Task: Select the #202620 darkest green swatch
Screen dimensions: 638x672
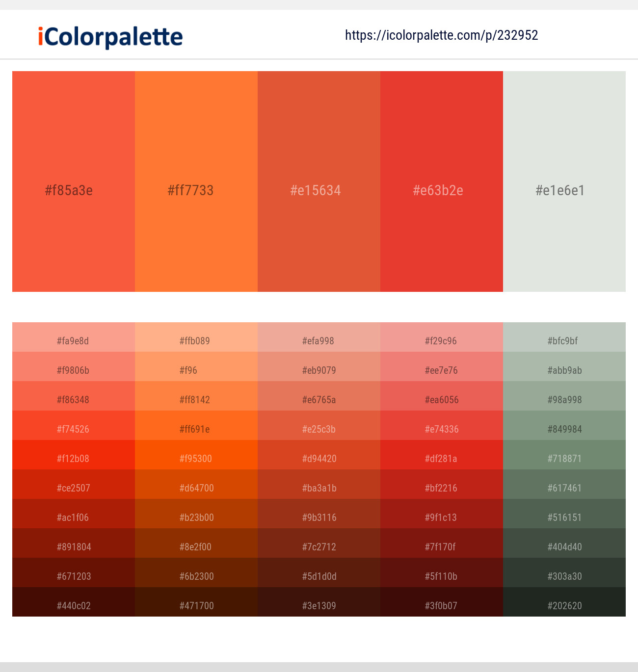Action: click(x=564, y=605)
